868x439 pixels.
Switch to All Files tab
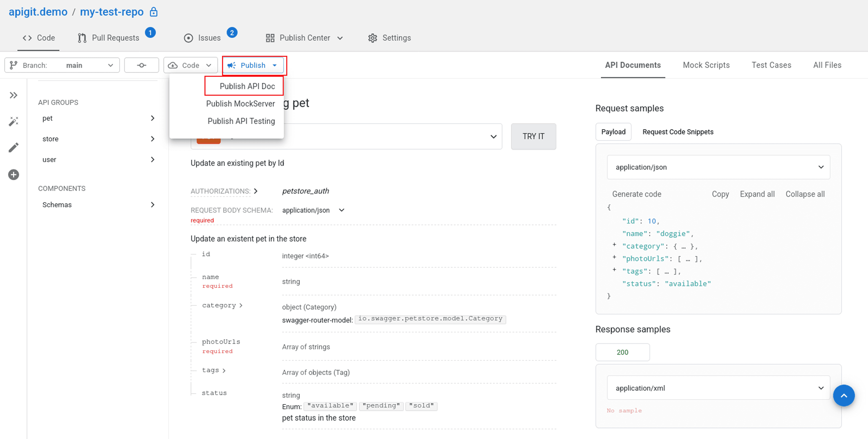tap(827, 65)
